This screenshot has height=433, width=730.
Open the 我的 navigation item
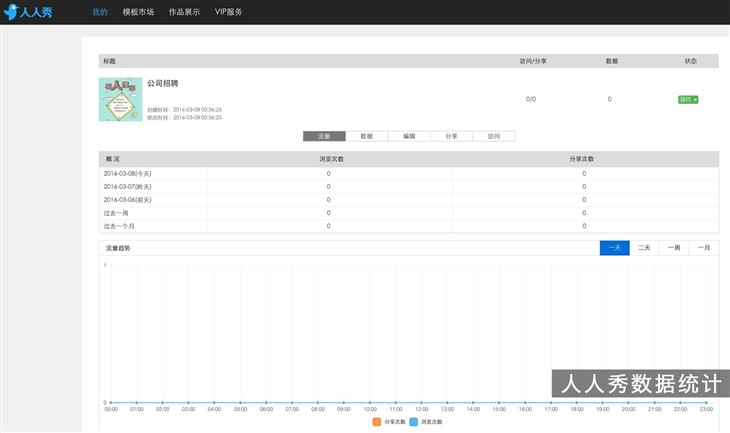[x=100, y=12]
